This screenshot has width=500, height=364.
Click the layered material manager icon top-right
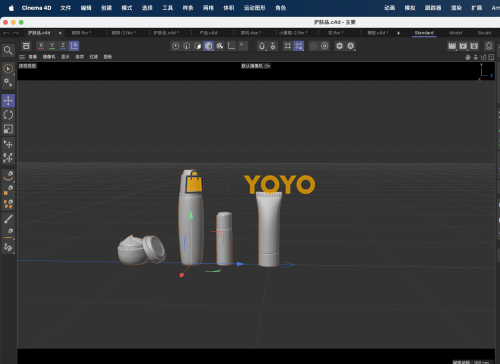tap(489, 46)
